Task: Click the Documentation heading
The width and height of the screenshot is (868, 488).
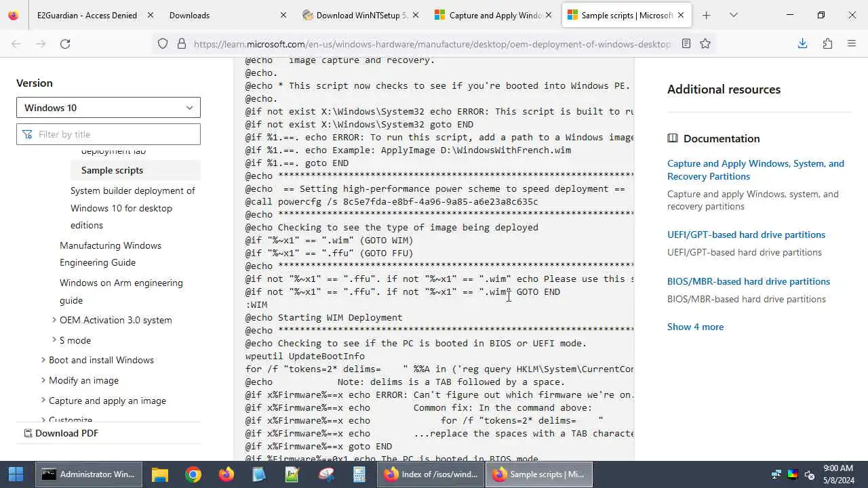Action: (x=722, y=138)
